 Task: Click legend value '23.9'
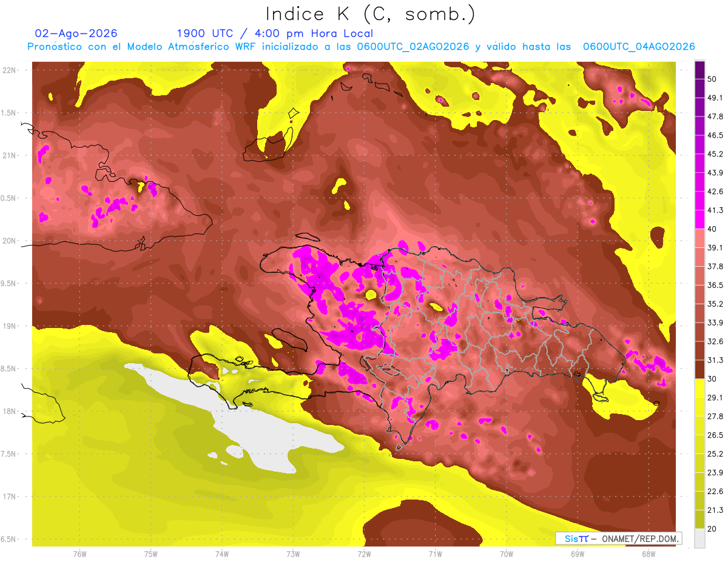[715, 473]
